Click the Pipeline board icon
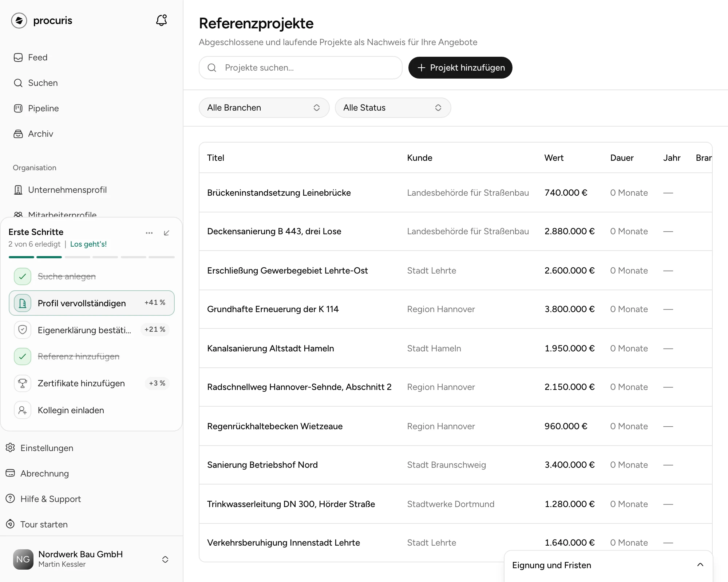This screenshot has height=582, width=728. pyautogui.click(x=18, y=108)
